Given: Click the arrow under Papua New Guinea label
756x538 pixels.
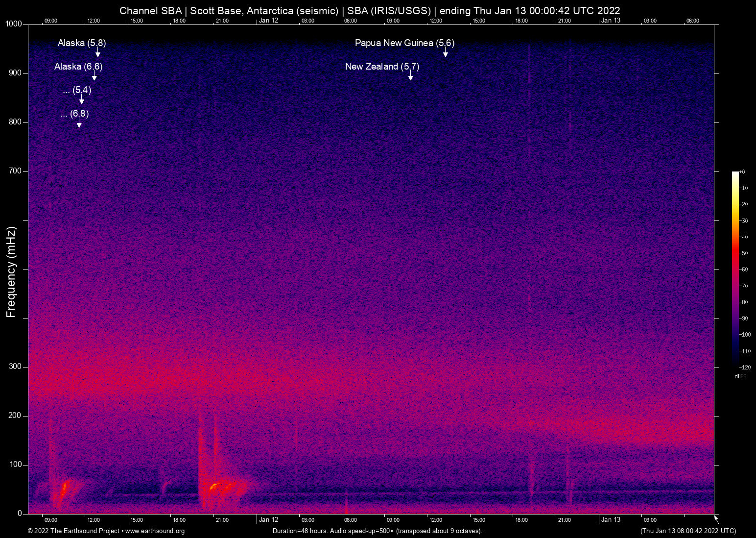Looking at the screenshot, I should point(445,54).
